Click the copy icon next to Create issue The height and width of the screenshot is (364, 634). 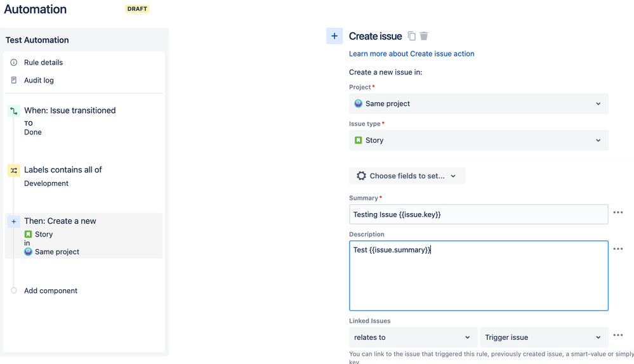click(412, 36)
